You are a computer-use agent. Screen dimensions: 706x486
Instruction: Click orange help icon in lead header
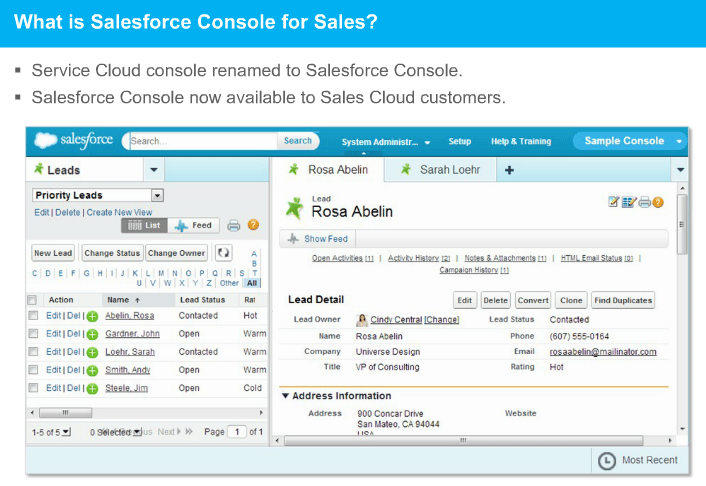(658, 202)
